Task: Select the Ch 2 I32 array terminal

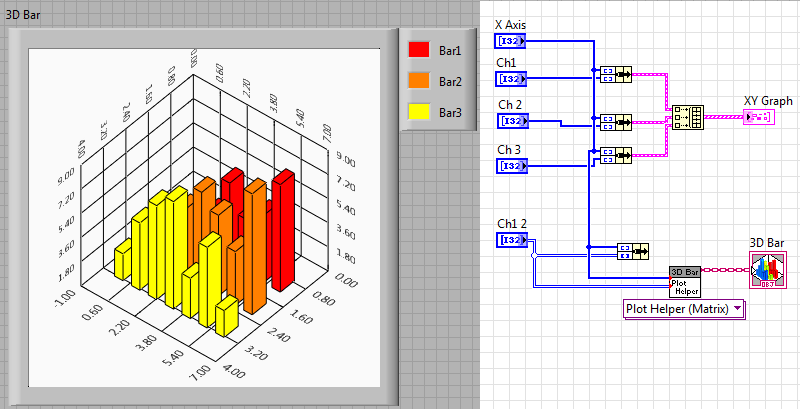Action: (514, 121)
